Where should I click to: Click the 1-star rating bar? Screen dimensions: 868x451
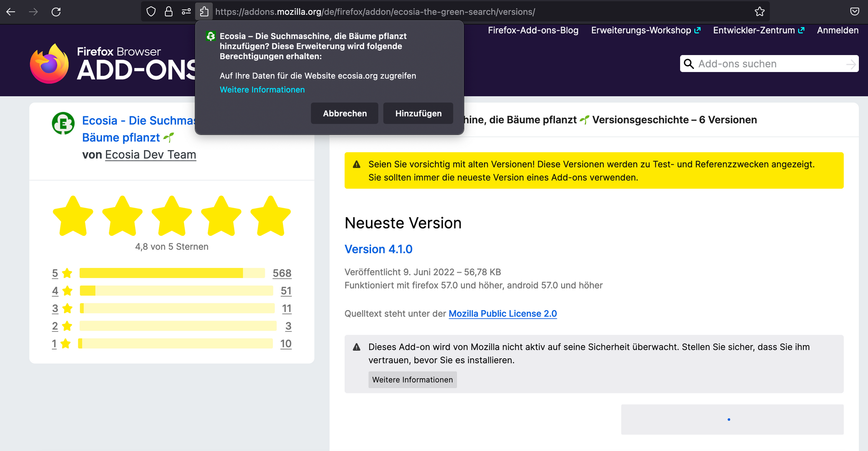tap(175, 343)
